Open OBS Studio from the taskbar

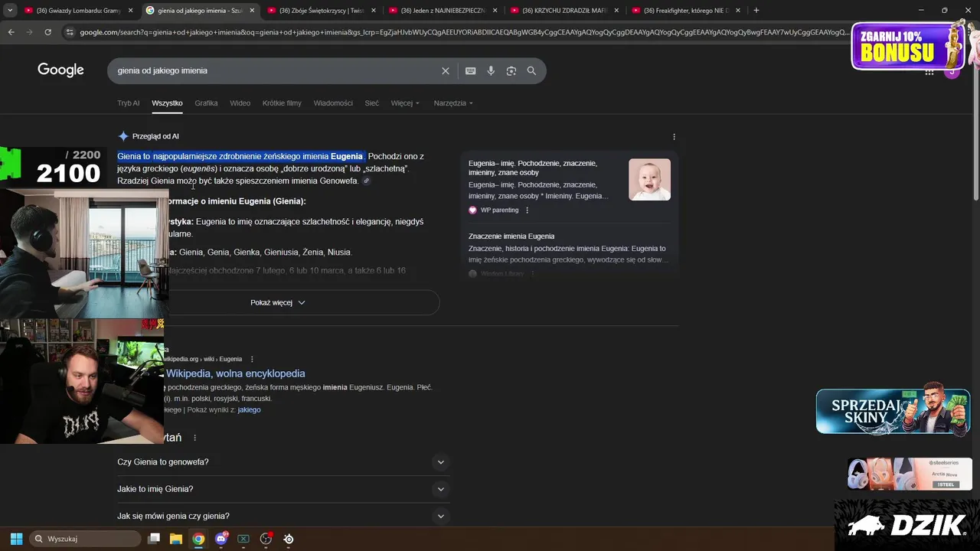(x=266, y=539)
